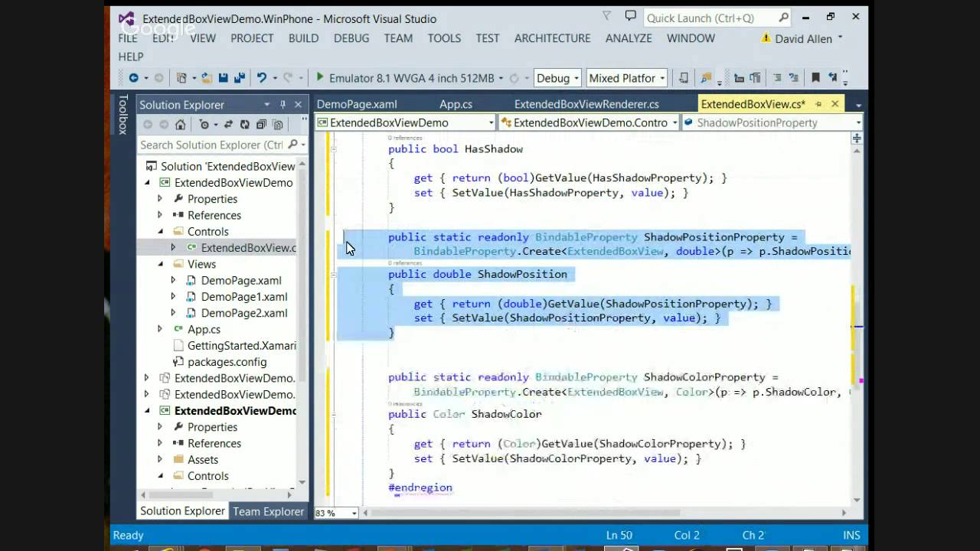Switch to the App.cs tab
The height and width of the screenshot is (551, 980).
coord(456,104)
